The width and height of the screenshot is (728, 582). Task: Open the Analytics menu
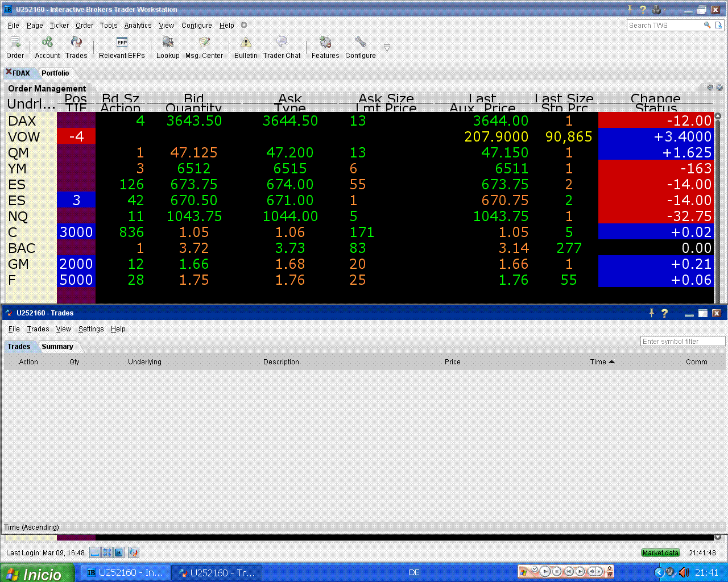pyautogui.click(x=138, y=26)
